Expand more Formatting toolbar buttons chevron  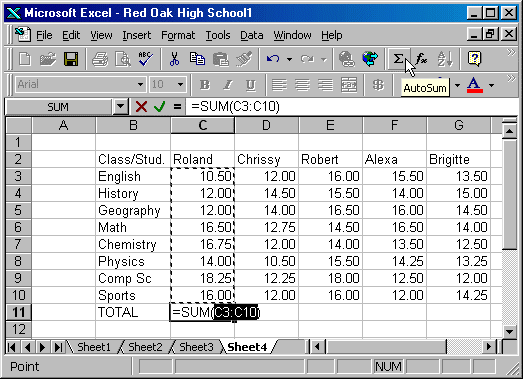tap(511, 79)
